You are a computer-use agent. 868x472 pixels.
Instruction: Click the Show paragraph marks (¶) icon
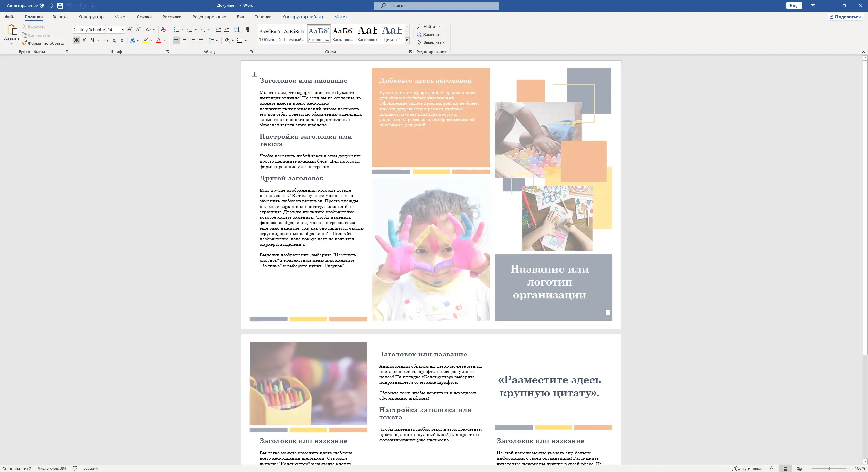coord(248,29)
